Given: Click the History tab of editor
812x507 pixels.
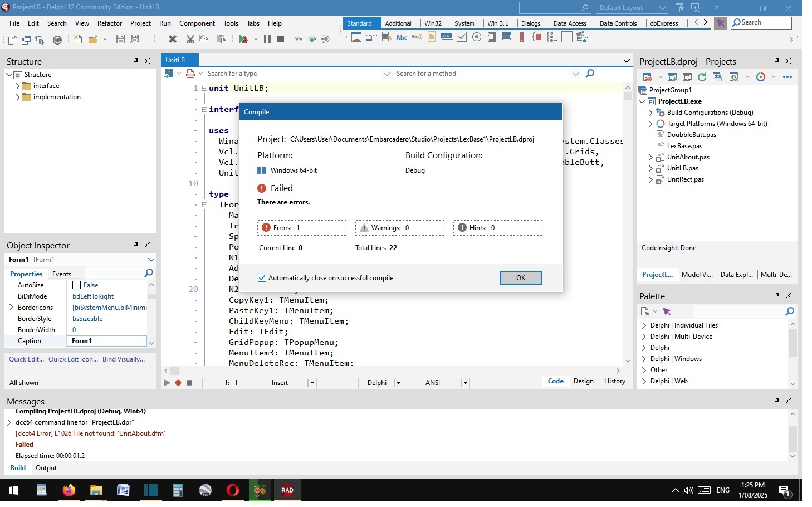Looking at the screenshot, I should pos(615,381).
